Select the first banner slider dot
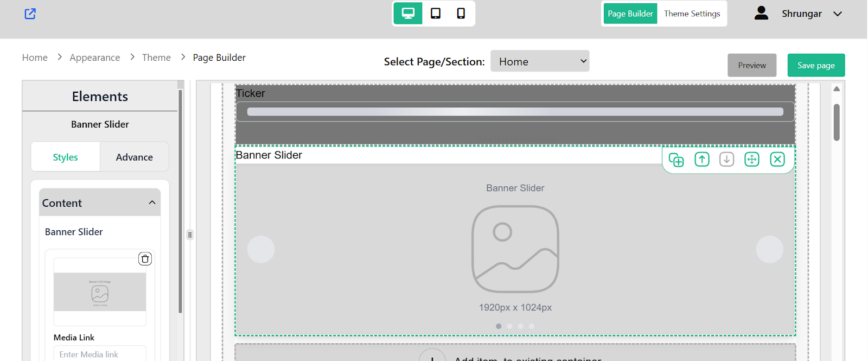Image resolution: width=868 pixels, height=361 pixels. click(499, 326)
